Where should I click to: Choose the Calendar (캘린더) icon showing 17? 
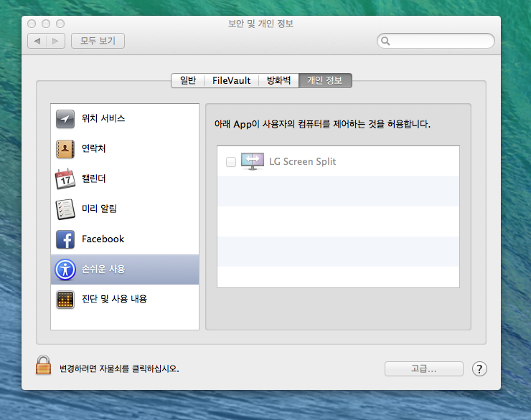pyautogui.click(x=65, y=178)
